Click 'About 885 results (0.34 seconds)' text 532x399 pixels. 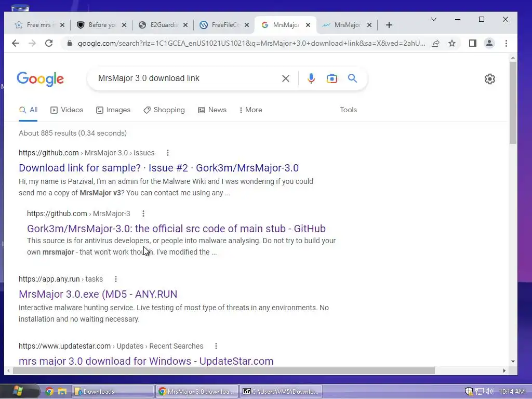point(73,134)
